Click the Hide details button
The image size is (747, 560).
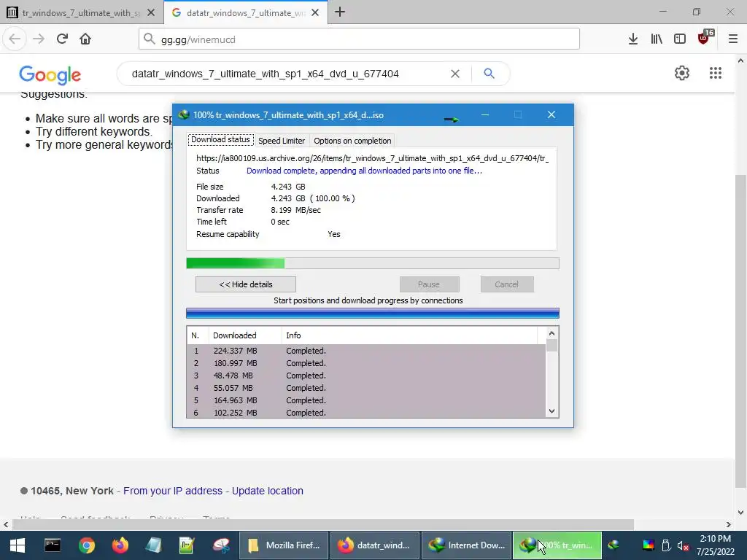click(245, 284)
